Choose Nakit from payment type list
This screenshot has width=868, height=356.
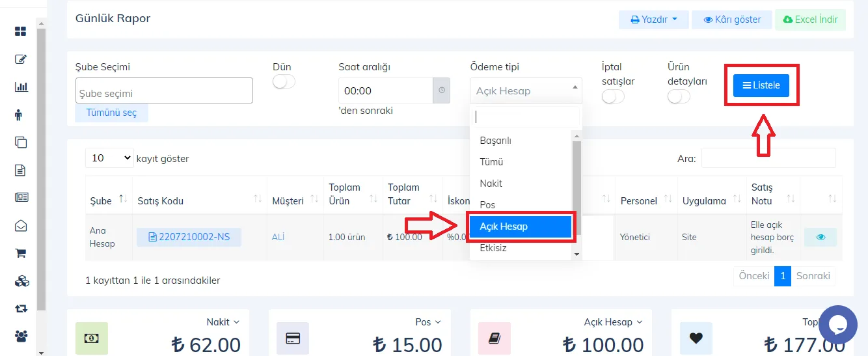(521, 184)
